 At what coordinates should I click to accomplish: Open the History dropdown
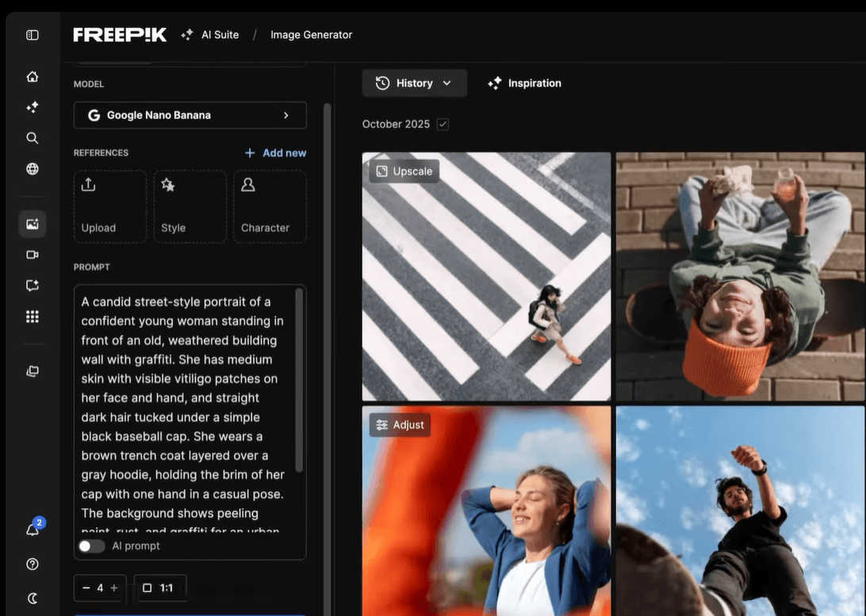point(414,82)
